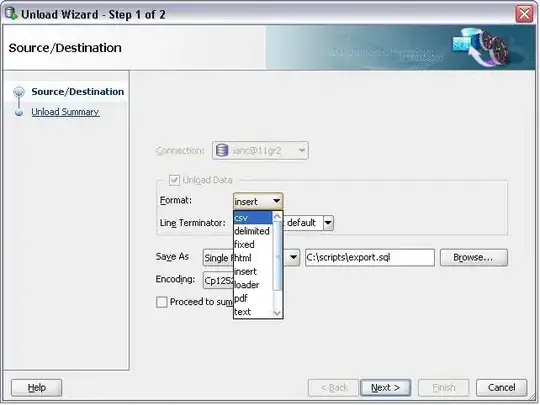Open the Connection dropdown
This screenshot has width=540, height=405.
(260, 150)
